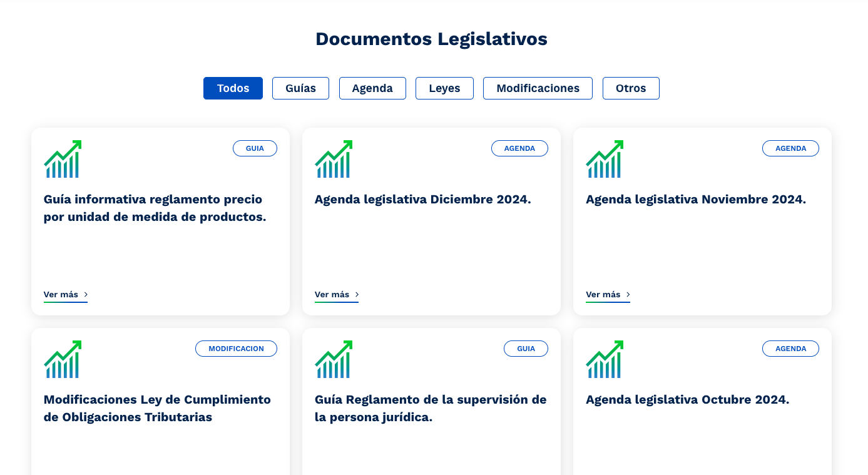Click GUIA tag on Guía informativa card

pyautogui.click(x=255, y=148)
